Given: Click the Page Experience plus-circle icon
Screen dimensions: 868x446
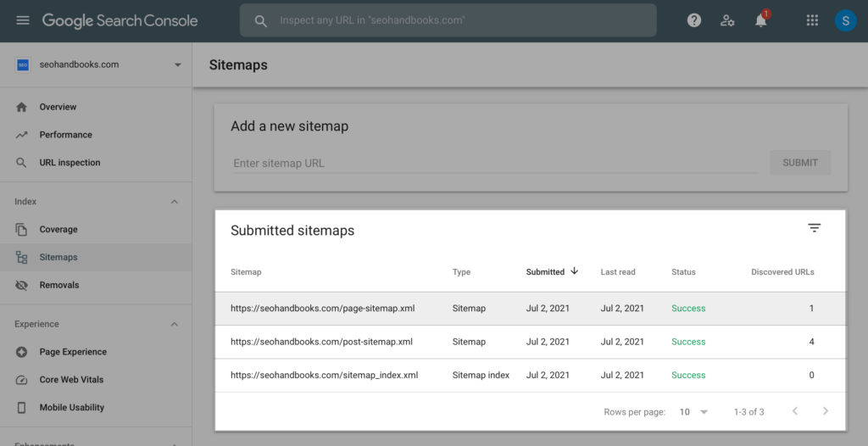Looking at the screenshot, I should [x=21, y=352].
